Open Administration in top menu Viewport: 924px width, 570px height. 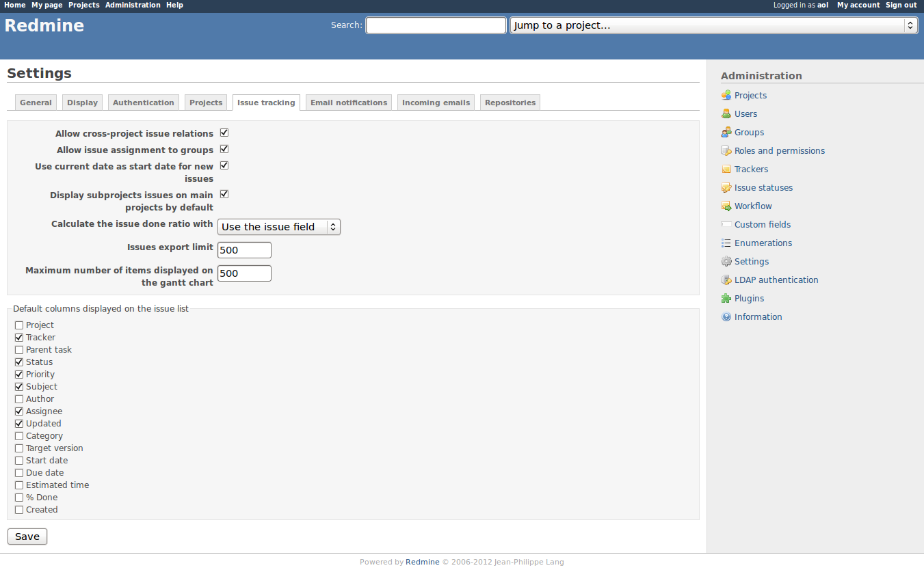pyautogui.click(x=133, y=5)
